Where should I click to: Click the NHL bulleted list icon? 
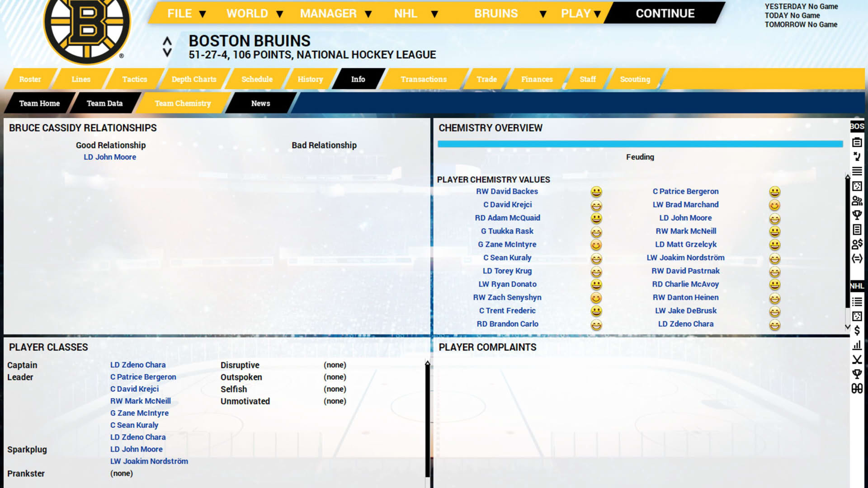(x=857, y=301)
